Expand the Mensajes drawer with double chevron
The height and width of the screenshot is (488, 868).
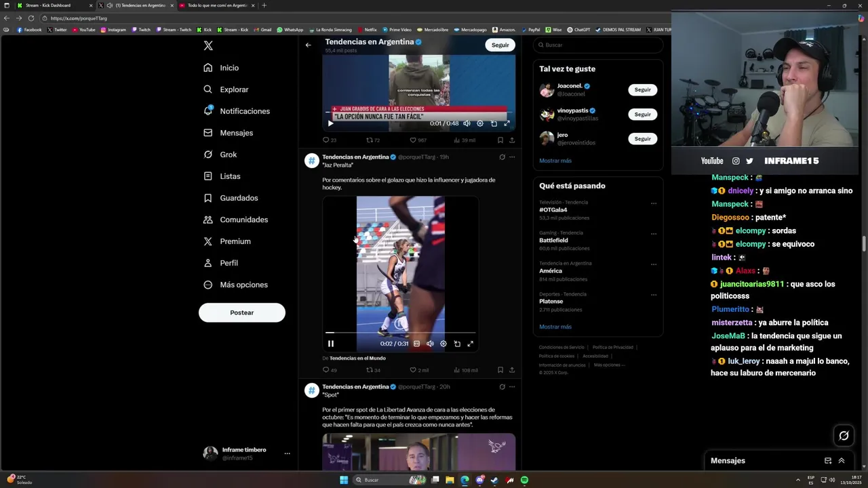coord(842,461)
